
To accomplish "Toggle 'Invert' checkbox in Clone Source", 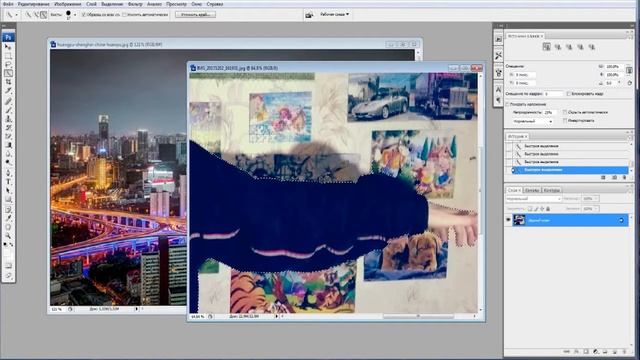I will pos(565,121).
